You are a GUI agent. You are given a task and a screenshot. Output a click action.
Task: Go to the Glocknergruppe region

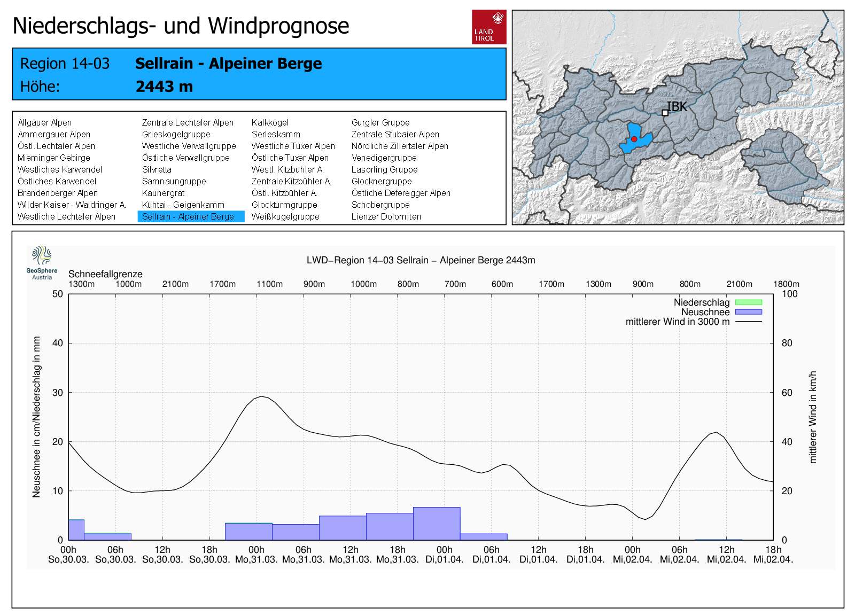381,181
